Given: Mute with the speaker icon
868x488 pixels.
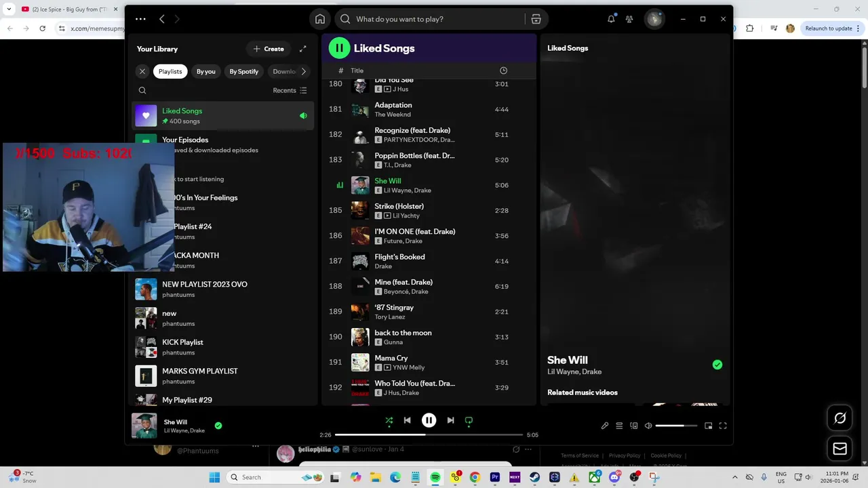Looking at the screenshot, I should point(648,426).
